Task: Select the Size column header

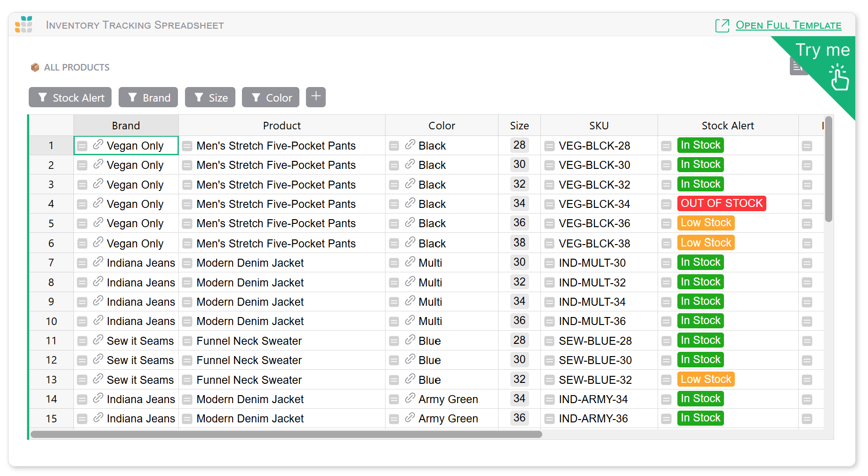Action: coord(520,126)
